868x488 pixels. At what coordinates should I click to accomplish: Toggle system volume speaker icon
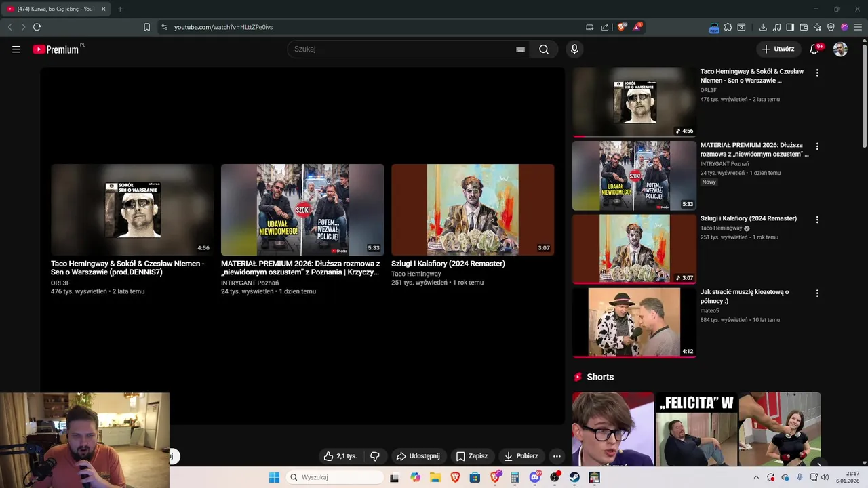825,477
